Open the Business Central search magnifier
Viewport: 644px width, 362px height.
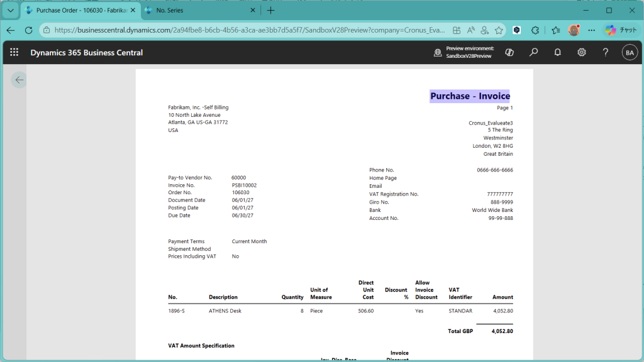point(533,53)
